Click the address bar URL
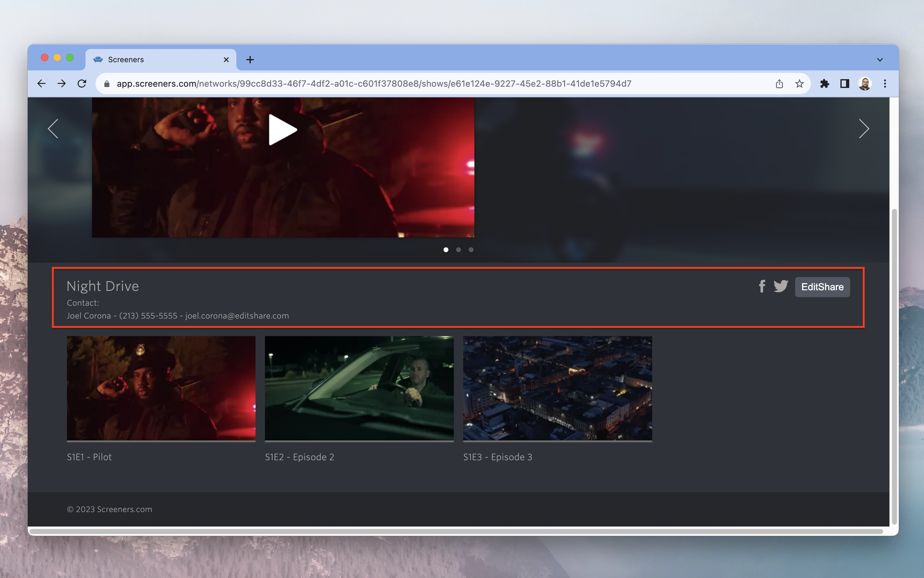Image resolution: width=924 pixels, height=578 pixels. click(374, 83)
